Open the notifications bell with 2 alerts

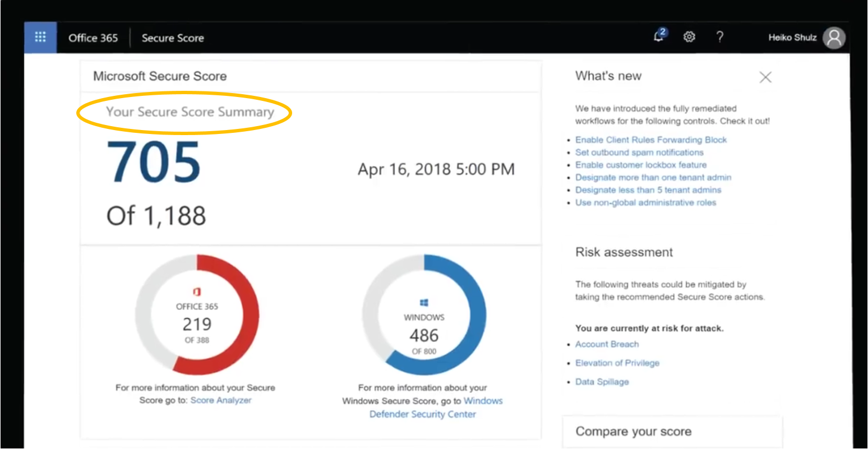click(658, 37)
